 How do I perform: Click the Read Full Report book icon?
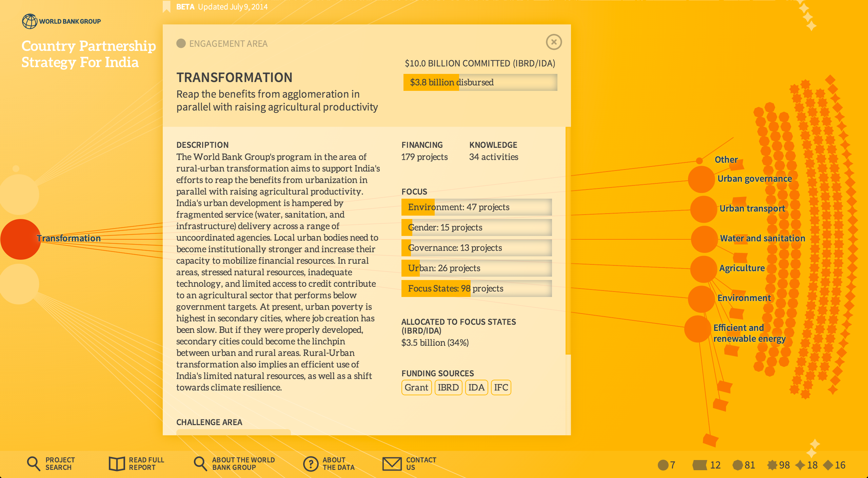coord(117,463)
